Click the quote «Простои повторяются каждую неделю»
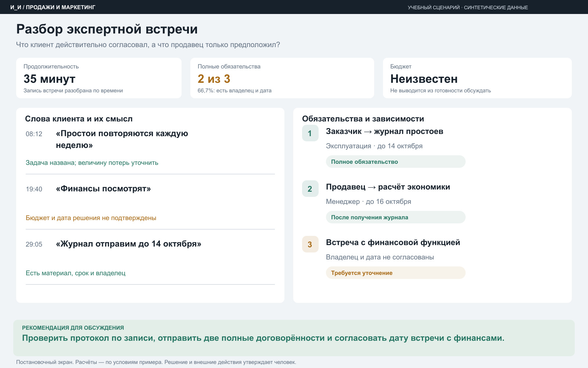 [x=122, y=139]
